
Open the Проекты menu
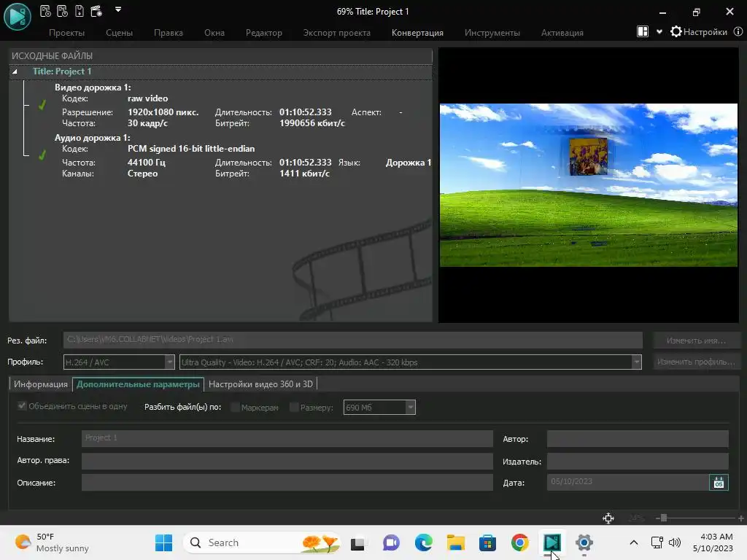point(66,33)
